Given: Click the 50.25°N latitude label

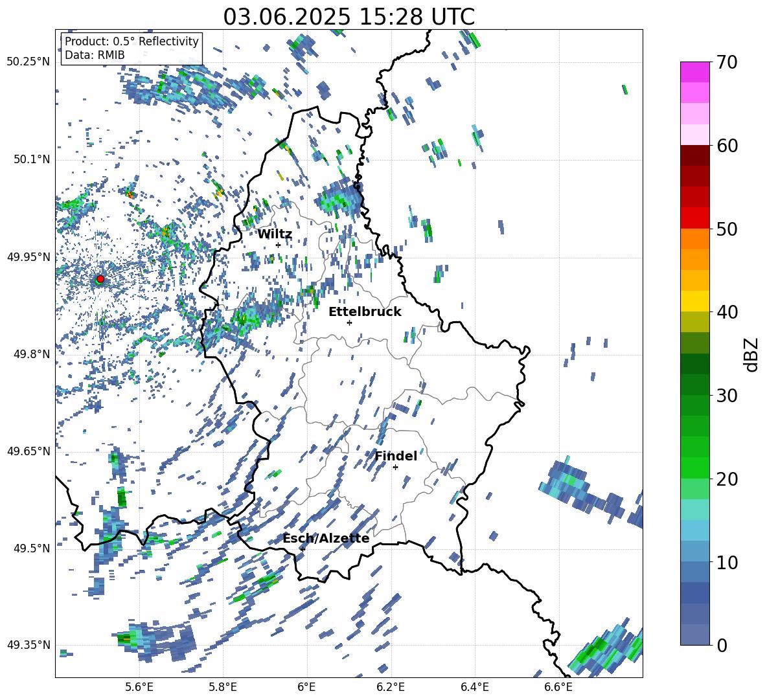Looking at the screenshot, I should pyautogui.click(x=29, y=62).
